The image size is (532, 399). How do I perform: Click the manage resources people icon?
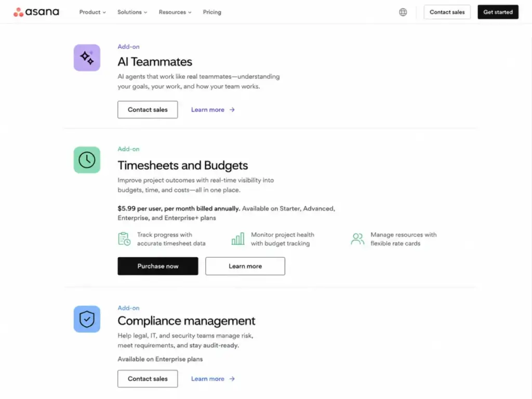(x=357, y=239)
